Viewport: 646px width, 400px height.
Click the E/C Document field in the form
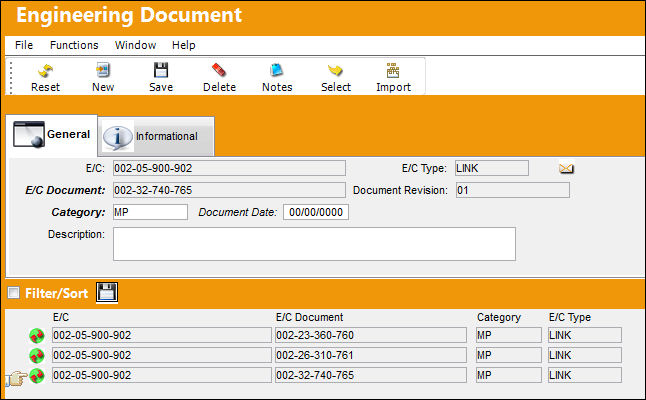(x=229, y=190)
